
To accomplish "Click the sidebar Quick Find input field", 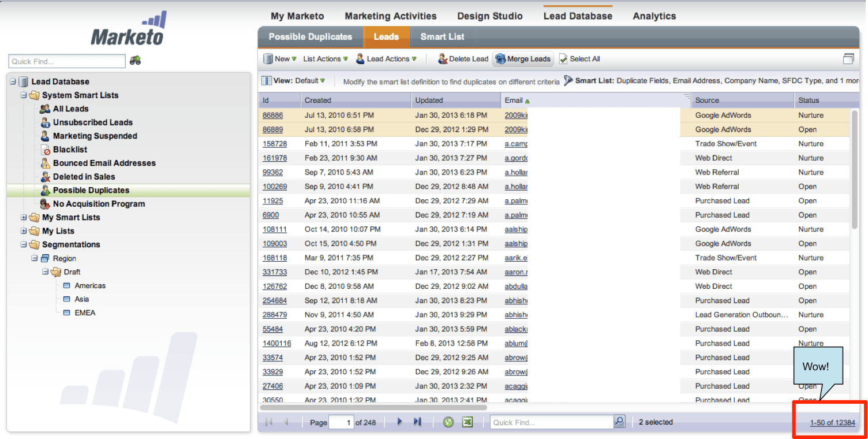I will (67, 61).
